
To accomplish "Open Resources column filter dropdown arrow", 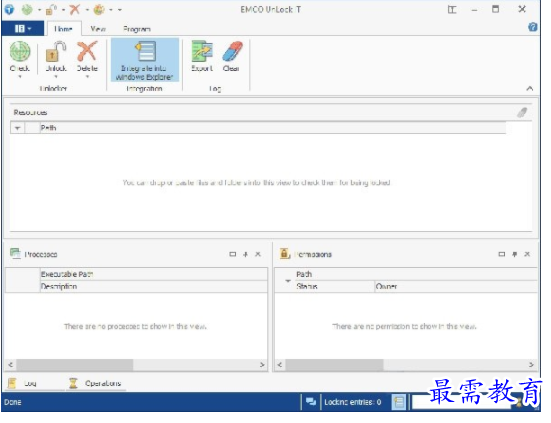I will [x=17, y=128].
